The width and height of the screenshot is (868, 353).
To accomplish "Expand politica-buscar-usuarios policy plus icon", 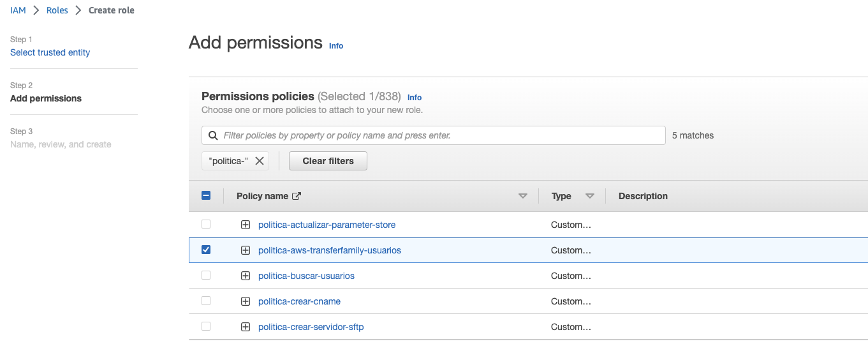I will (x=246, y=276).
